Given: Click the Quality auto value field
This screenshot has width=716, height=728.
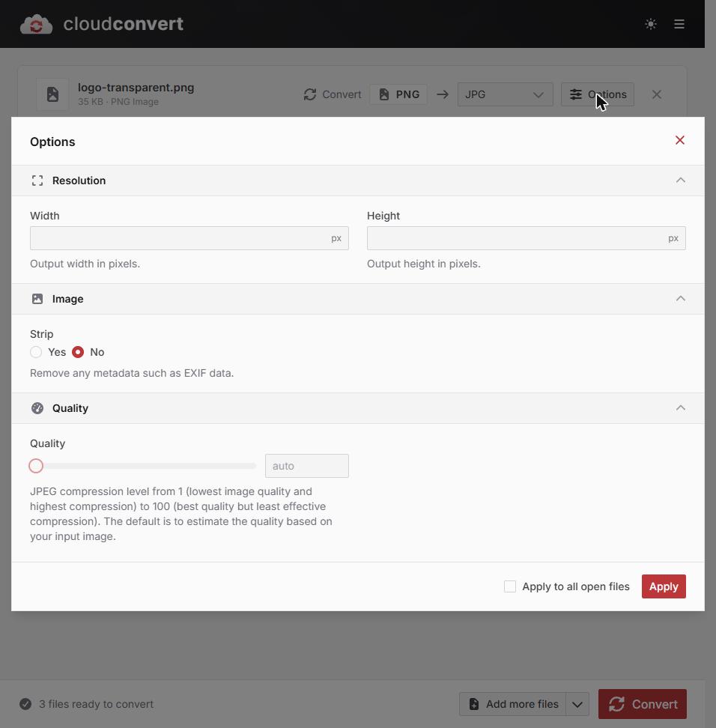Looking at the screenshot, I should coord(306,466).
